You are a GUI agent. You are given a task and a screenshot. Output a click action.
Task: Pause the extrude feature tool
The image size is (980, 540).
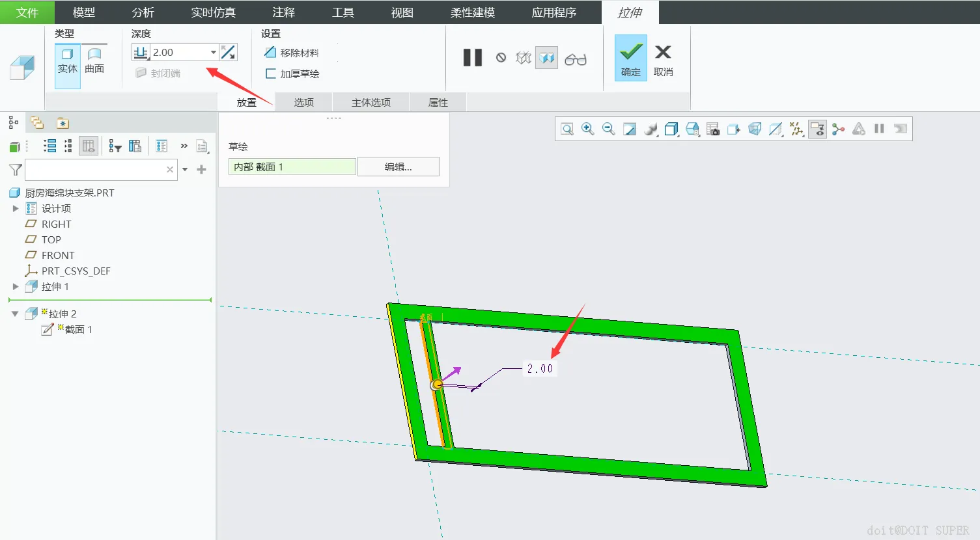point(473,58)
